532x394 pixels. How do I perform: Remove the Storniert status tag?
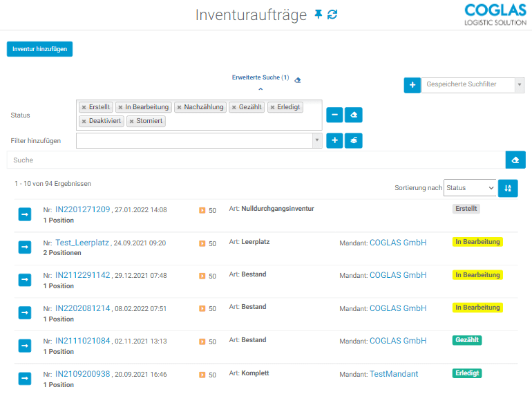pyautogui.click(x=131, y=121)
